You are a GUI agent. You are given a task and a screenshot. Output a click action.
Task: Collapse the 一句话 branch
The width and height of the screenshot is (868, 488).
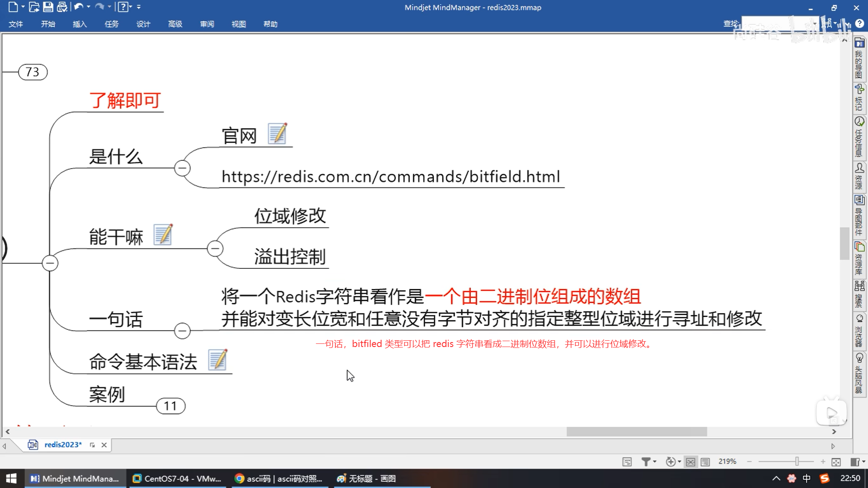[182, 331]
